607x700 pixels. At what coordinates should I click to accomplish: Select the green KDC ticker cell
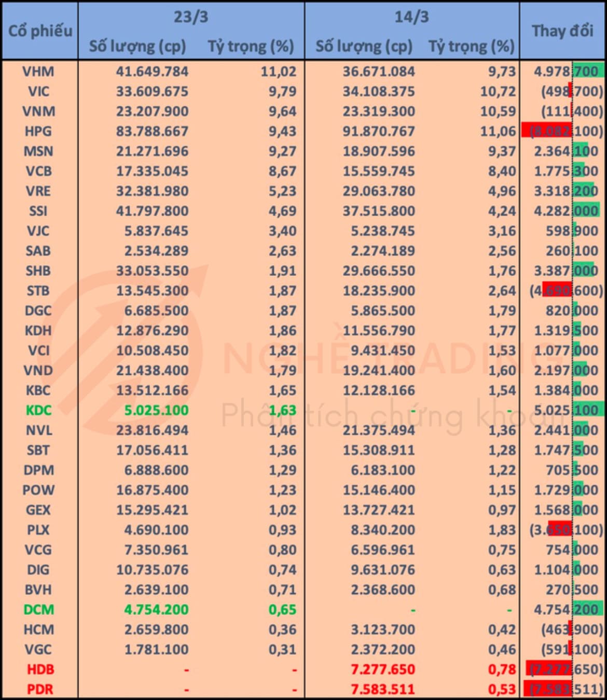click(38, 410)
